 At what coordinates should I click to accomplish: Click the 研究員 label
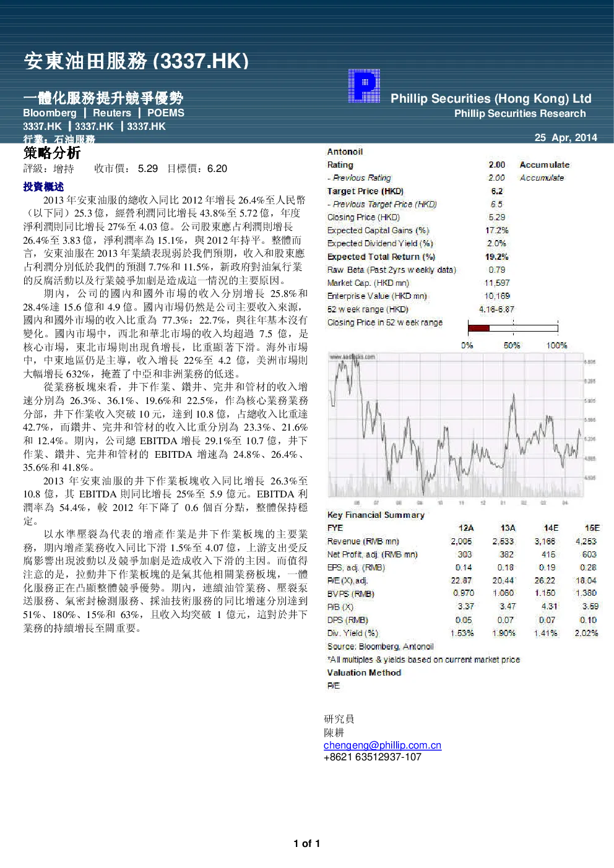tap(339, 719)
